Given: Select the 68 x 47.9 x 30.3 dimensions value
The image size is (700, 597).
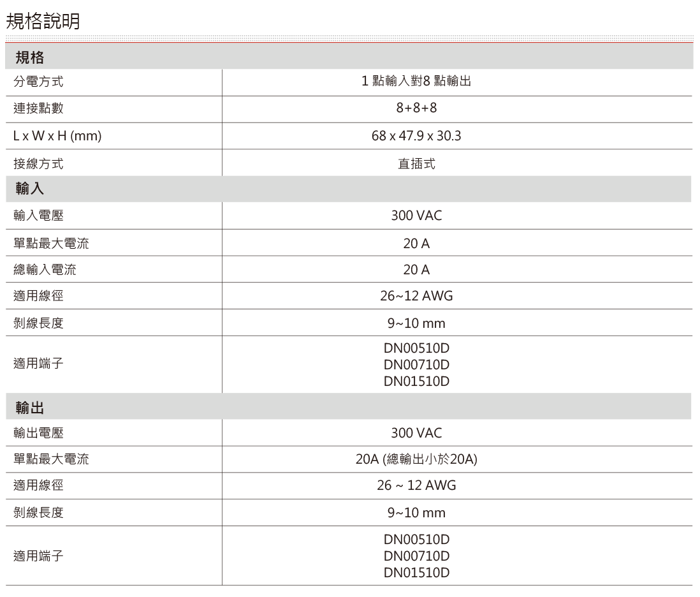Looking at the screenshot, I should tap(416, 136).
